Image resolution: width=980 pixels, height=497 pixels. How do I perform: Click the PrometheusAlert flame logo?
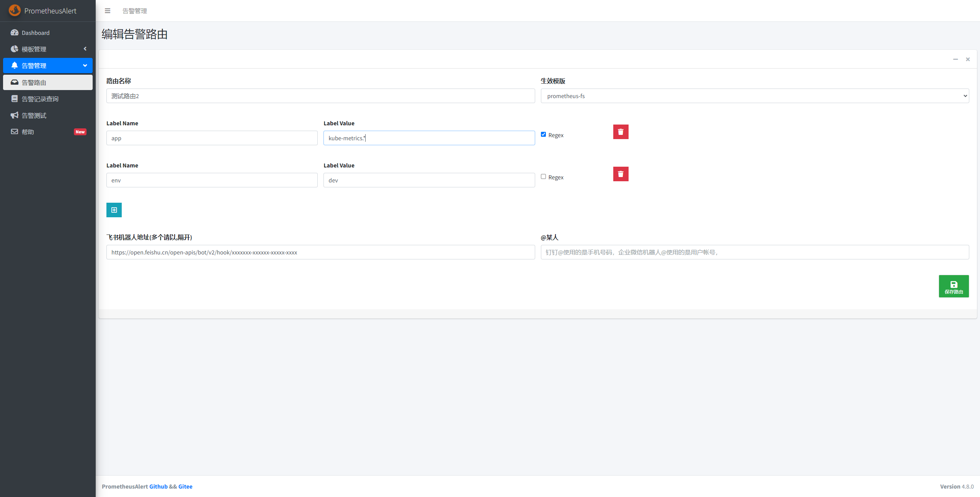15,10
